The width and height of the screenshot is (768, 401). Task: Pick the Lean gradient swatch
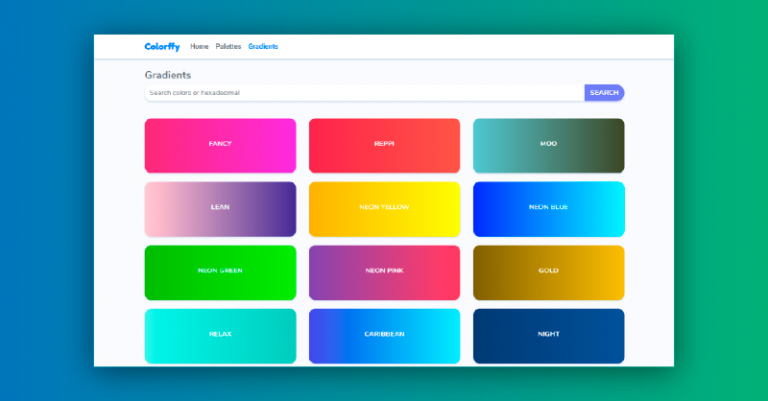pos(220,207)
